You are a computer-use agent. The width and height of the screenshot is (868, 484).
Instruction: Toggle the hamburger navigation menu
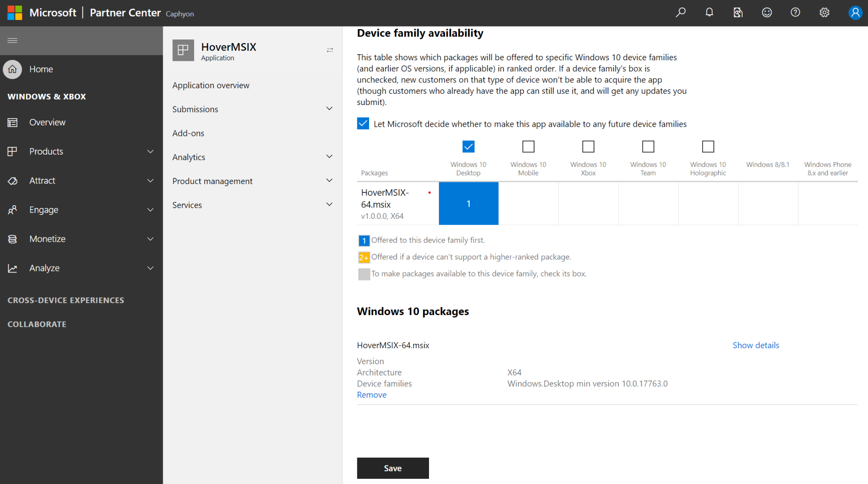(x=13, y=40)
